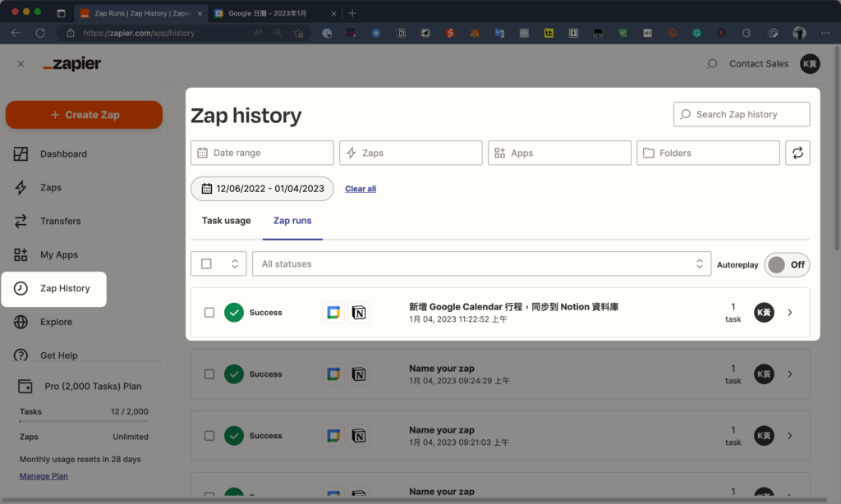The height and width of the screenshot is (504, 841).
Task: Open the Date range filter
Action: click(262, 153)
